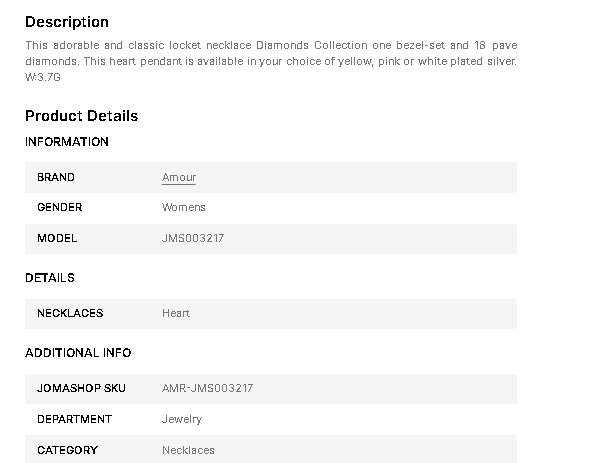Click the Amour brand link
Image resolution: width=612 pixels, height=463 pixels.
tap(179, 178)
